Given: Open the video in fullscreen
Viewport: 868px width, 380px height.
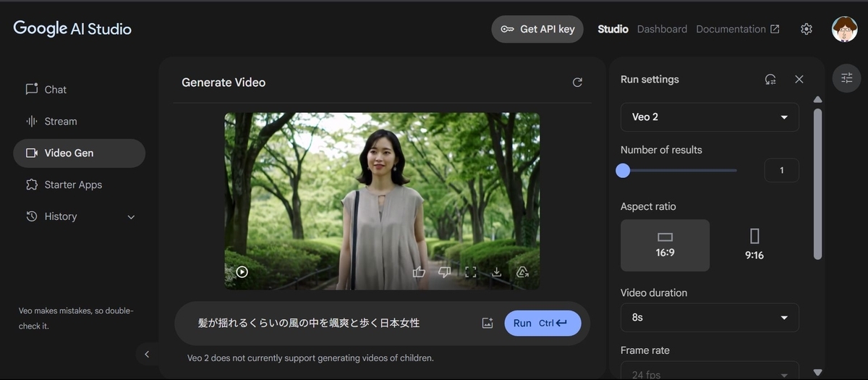Looking at the screenshot, I should [471, 272].
